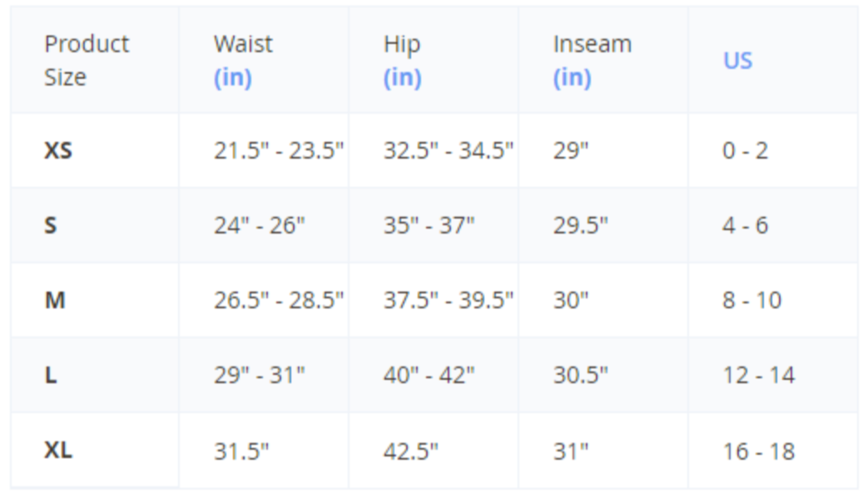Select the S size row label
The image size is (868, 499).
(x=51, y=225)
